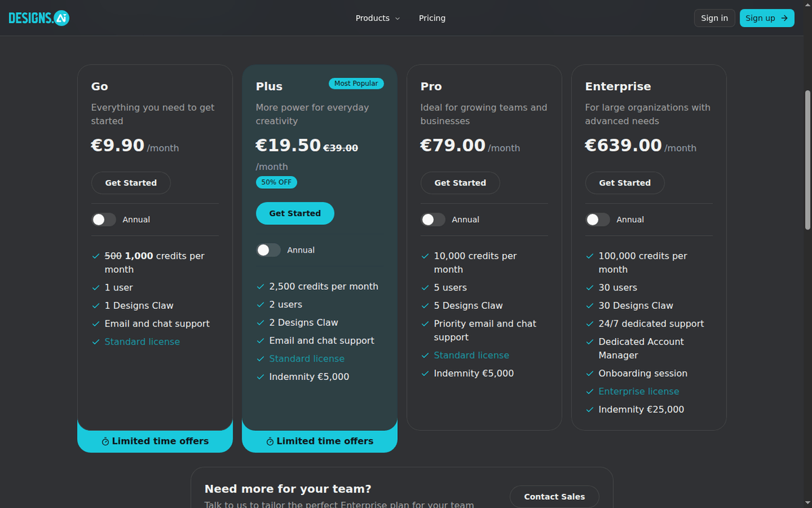The height and width of the screenshot is (508, 812).
Task: Click the Plus plan title
Action: point(269,87)
